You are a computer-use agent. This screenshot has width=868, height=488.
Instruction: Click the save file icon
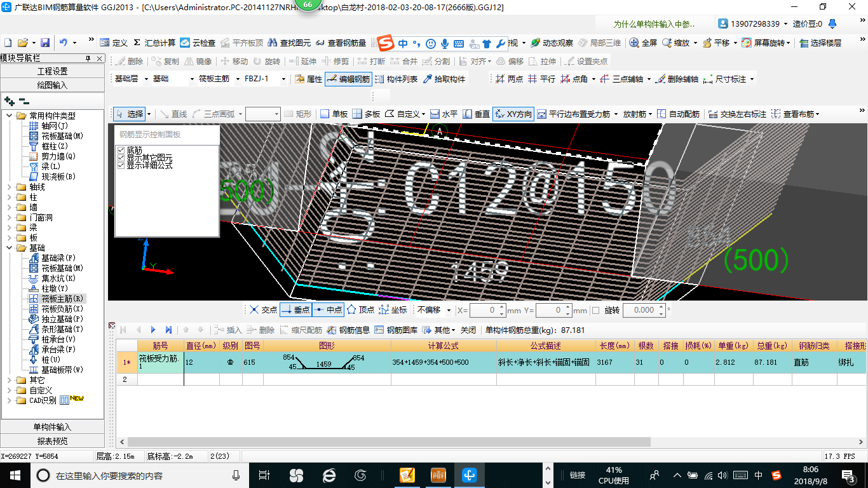(45, 43)
